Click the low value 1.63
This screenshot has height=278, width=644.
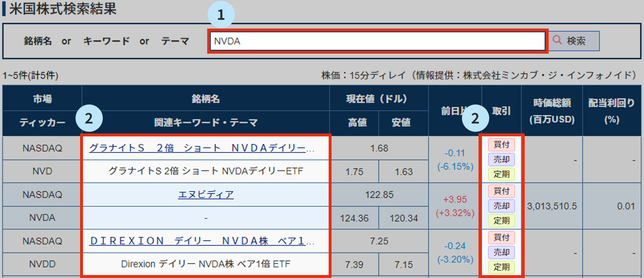click(404, 171)
